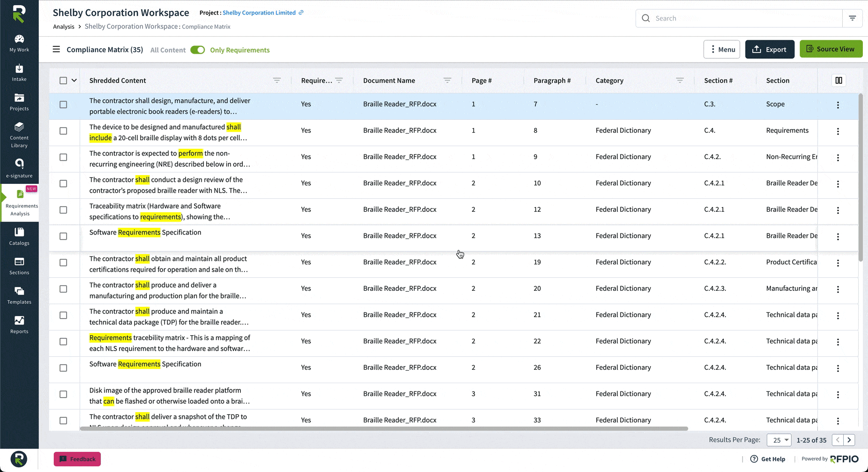Toggle the Only Requirements switch
Screen dimensions: 868x472
(197, 50)
